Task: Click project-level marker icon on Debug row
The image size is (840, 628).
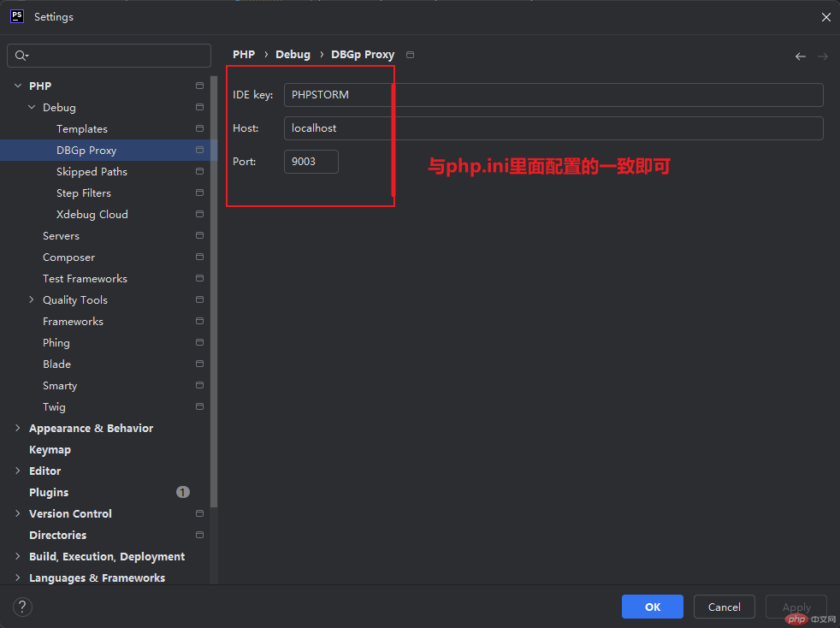Action: (200, 107)
